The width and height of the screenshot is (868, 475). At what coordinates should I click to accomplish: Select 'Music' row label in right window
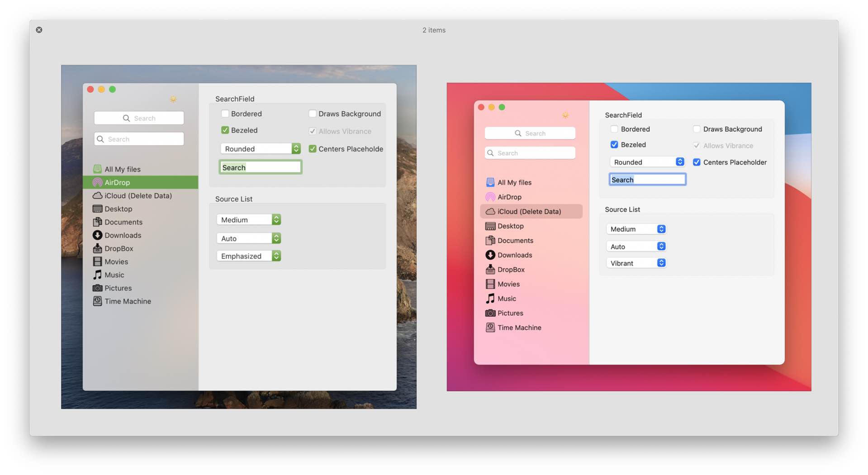pos(507,298)
